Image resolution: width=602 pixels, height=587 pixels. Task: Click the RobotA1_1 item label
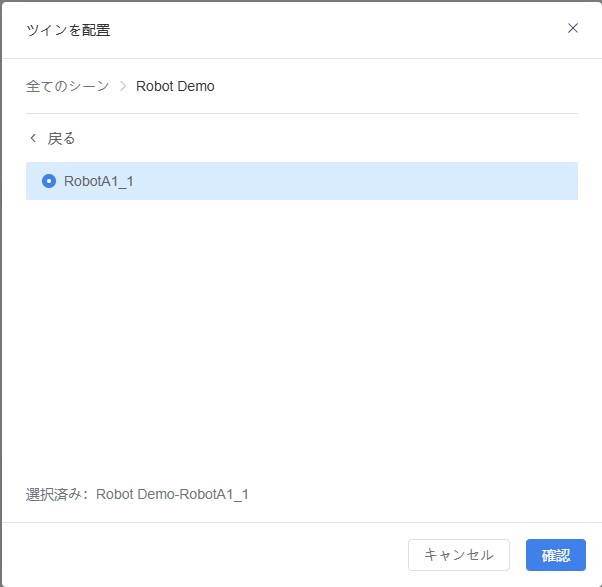(98, 181)
